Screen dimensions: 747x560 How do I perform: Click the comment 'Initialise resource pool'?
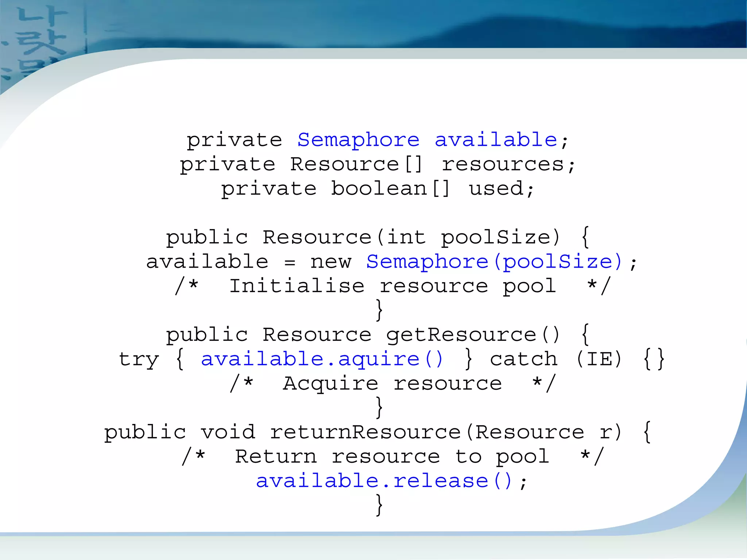click(x=392, y=286)
